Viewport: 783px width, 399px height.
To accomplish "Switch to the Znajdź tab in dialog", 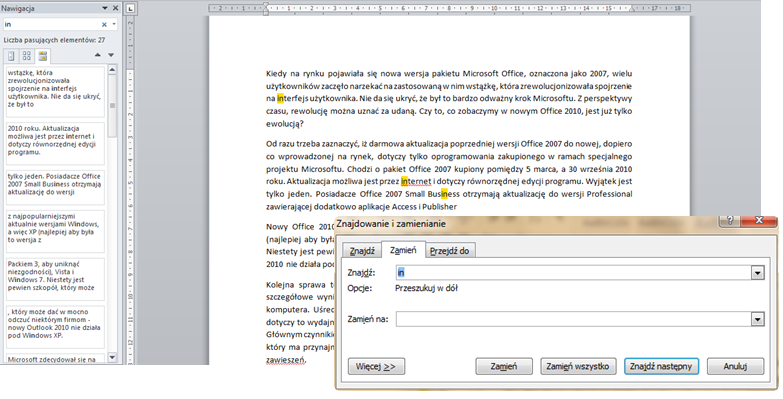I will (x=362, y=251).
